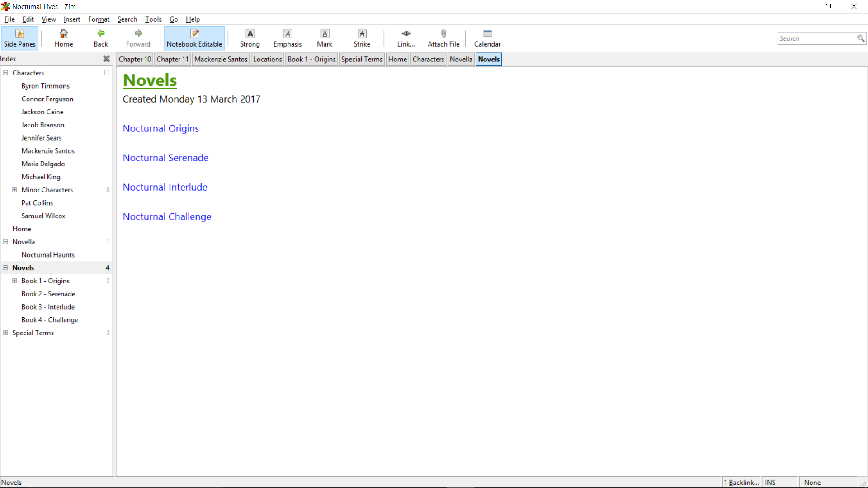This screenshot has width=868, height=488.
Task: Open the Format menu
Action: pyautogui.click(x=99, y=19)
